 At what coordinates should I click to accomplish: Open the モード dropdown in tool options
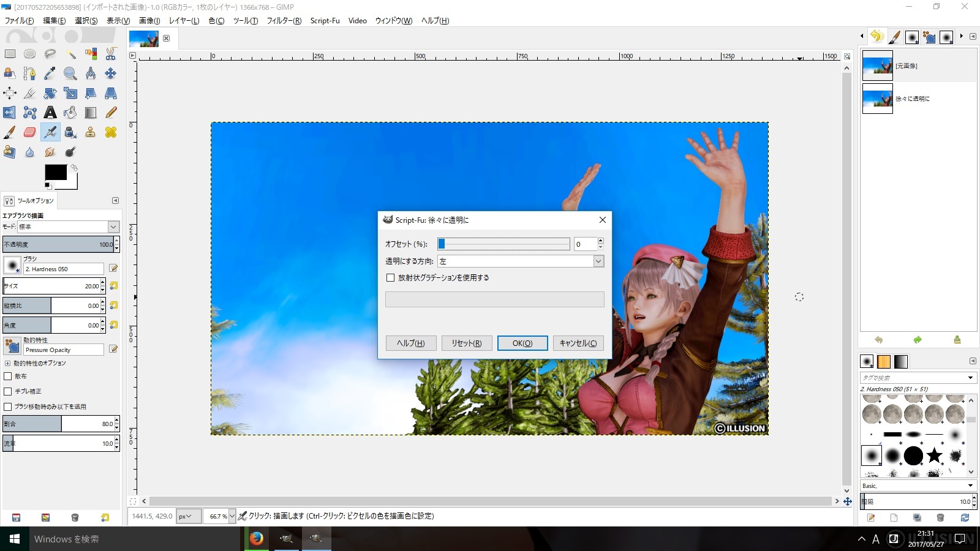[x=68, y=227]
